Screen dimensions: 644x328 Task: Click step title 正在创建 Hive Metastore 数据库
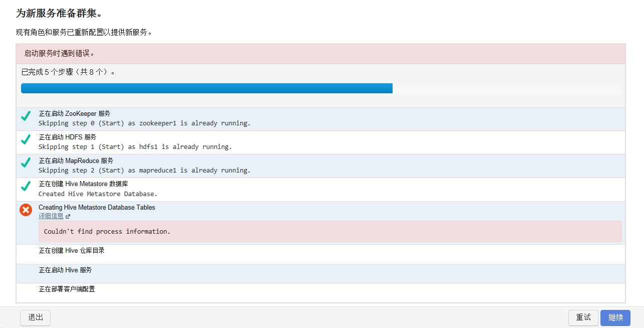(x=84, y=184)
